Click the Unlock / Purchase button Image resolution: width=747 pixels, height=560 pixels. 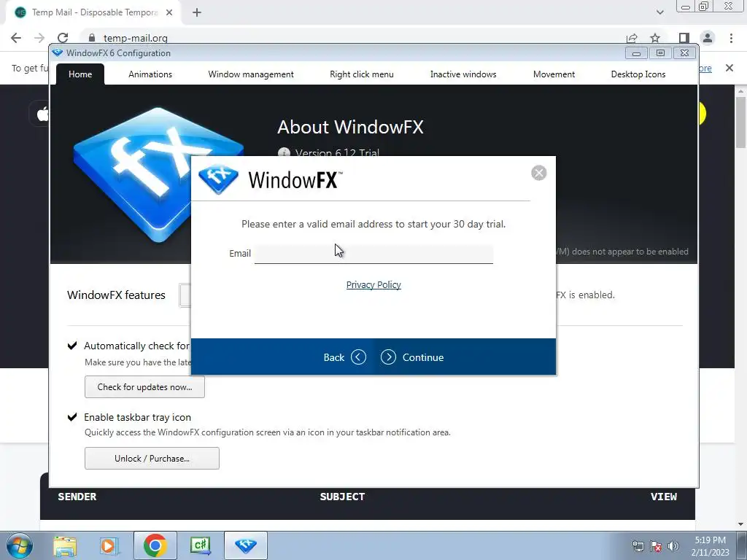point(152,458)
